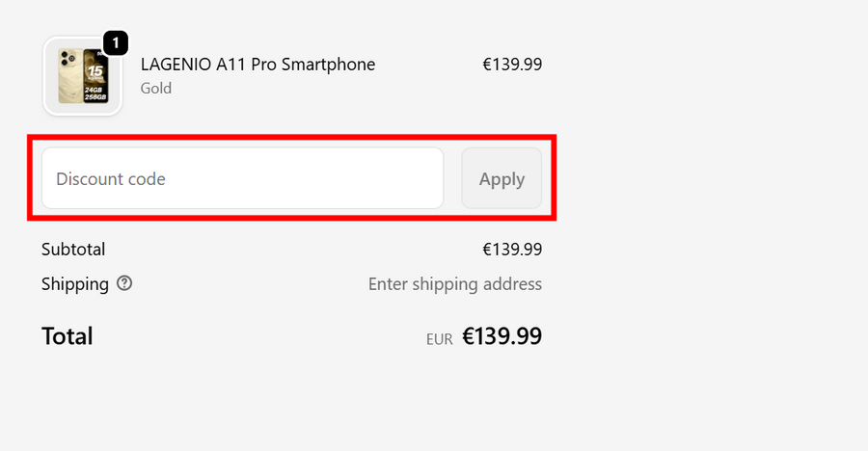Click the EUR currency indicator

[440, 339]
